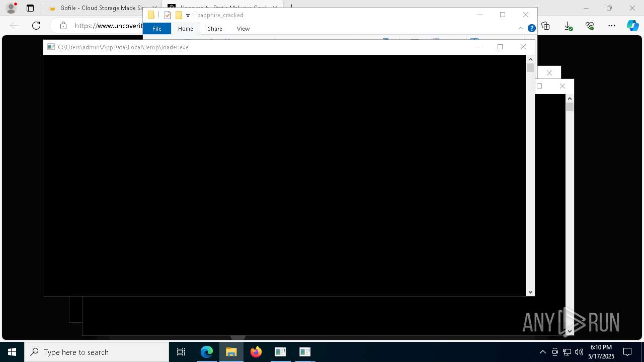Click the loader.exe console title bar path
The height and width of the screenshot is (362, 644).
click(x=123, y=47)
